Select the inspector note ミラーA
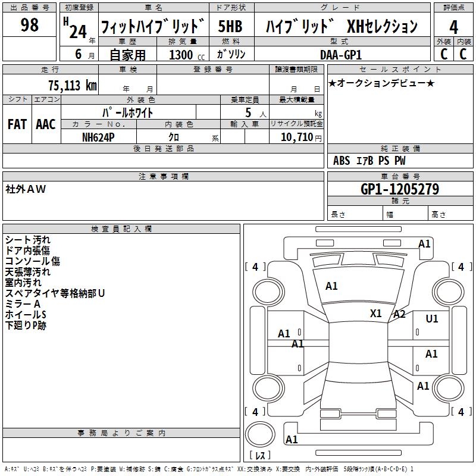The image size is (476, 476). coord(23,304)
